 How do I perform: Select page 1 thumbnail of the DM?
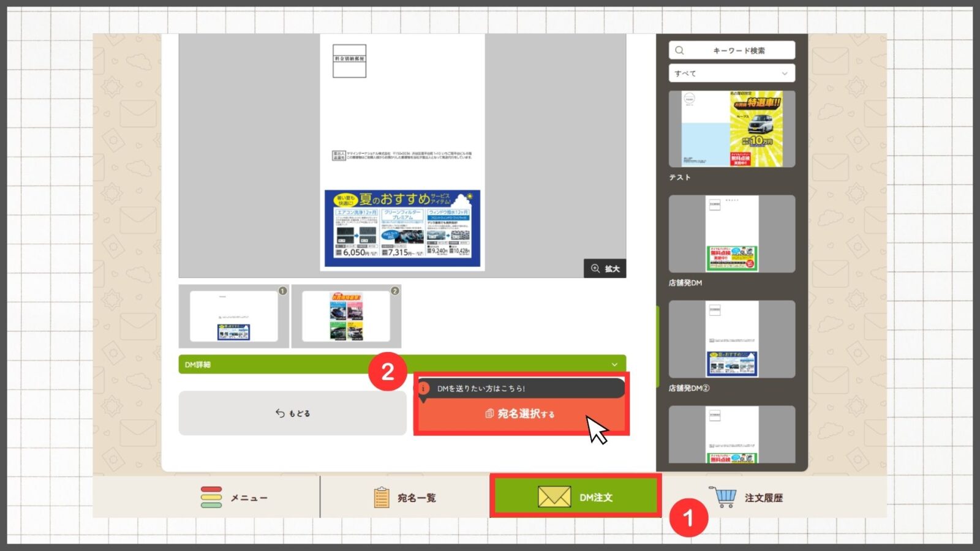click(233, 316)
